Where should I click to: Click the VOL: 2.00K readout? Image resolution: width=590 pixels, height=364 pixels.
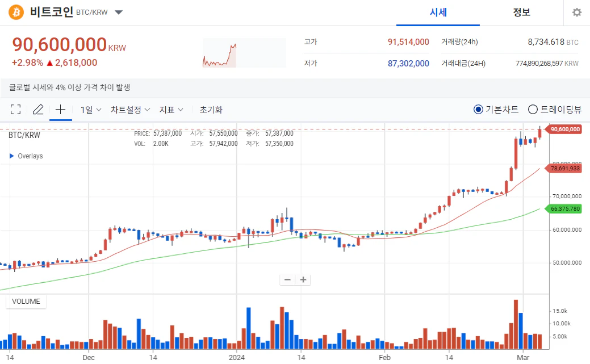click(x=151, y=144)
